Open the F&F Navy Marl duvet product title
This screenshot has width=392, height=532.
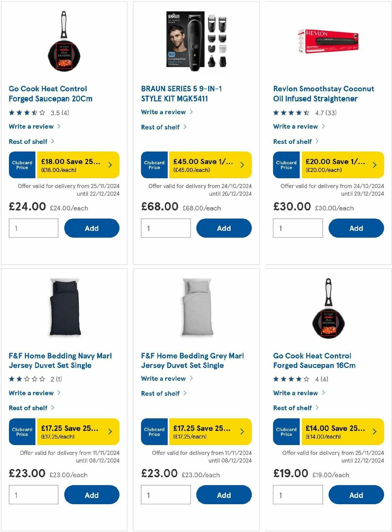[60, 360]
